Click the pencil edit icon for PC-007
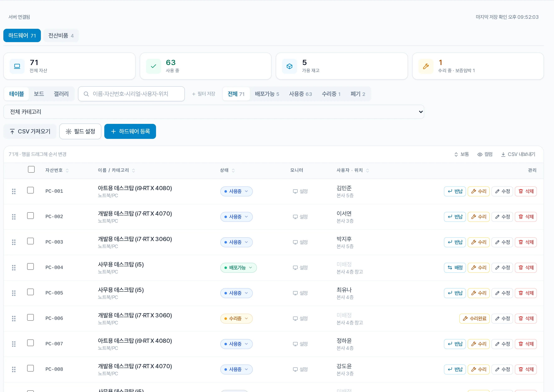554x392 pixels. 497,344
